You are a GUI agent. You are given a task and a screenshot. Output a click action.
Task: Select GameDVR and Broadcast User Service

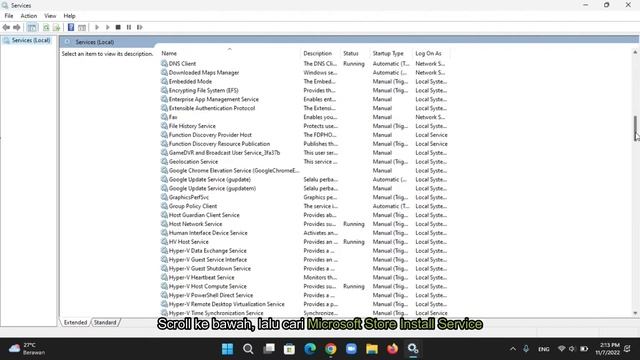pos(304,153)
